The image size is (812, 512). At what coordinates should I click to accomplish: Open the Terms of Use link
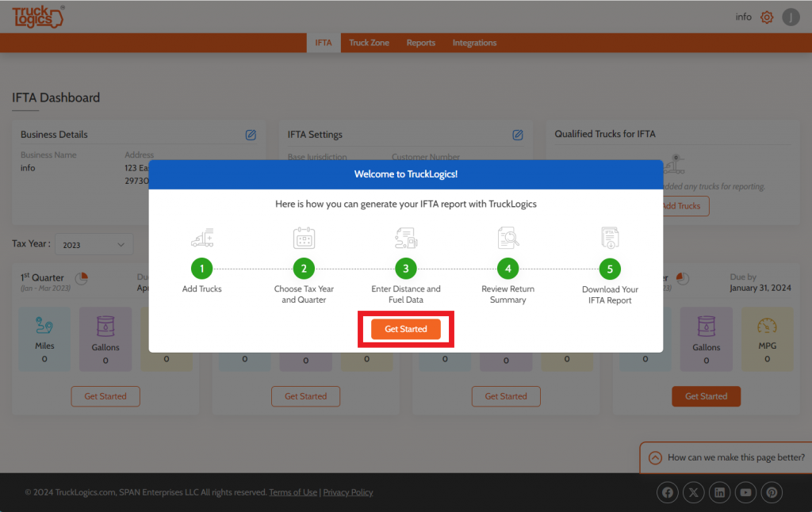(x=293, y=492)
